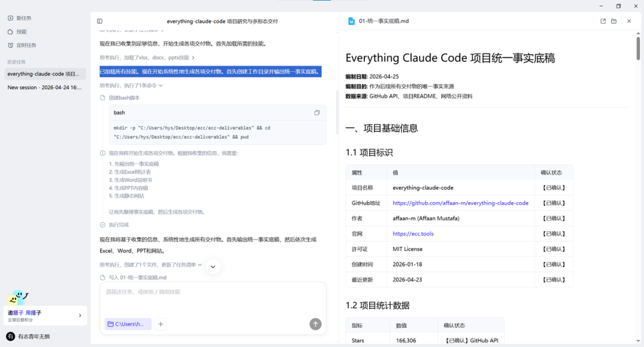Close the file preview panel
The width and height of the screenshot is (644, 347).
pyautogui.click(x=629, y=21)
